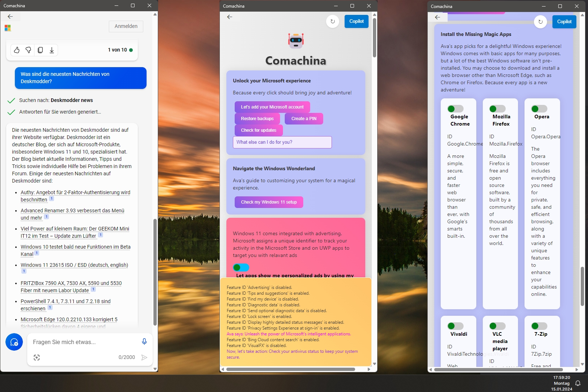Toggle the Google Chrome app switch
This screenshot has width=588, height=392.
(x=455, y=109)
